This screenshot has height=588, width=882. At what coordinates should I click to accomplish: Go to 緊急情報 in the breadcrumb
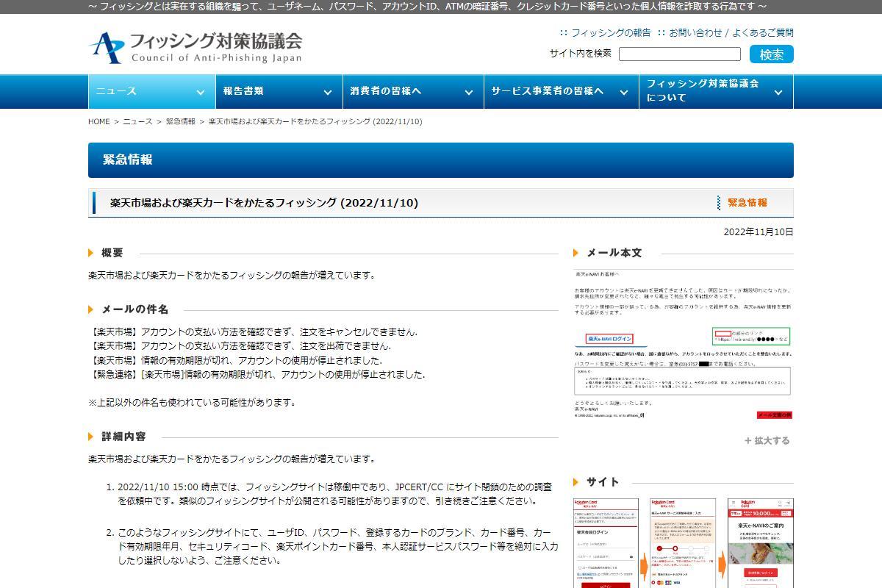coord(181,121)
